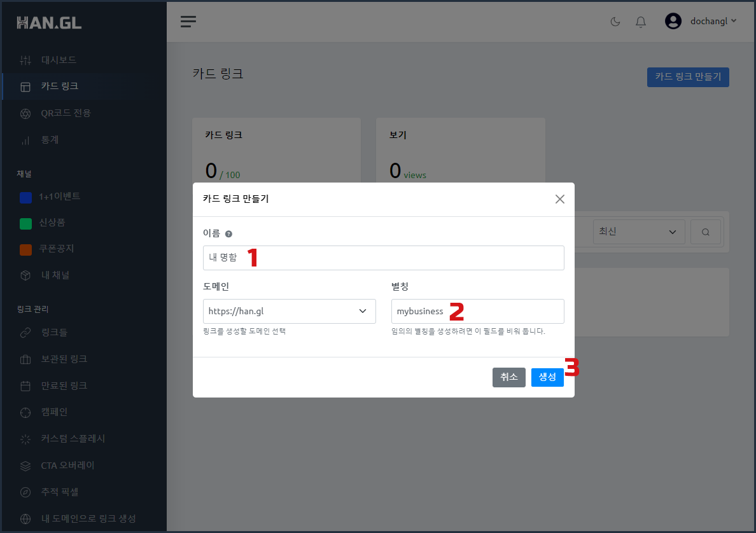Click the blue 1+1이벤트 color swatch
The height and width of the screenshot is (533, 756).
[25, 197]
